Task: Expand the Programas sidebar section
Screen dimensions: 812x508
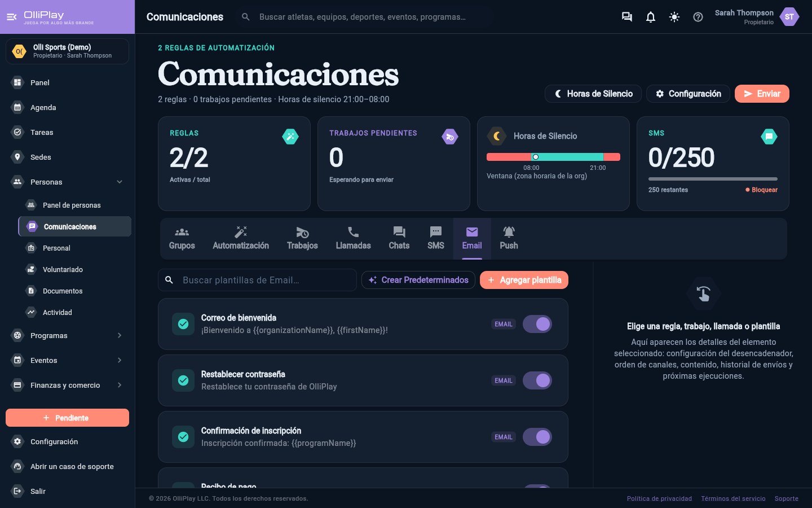Action: pos(120,335)
